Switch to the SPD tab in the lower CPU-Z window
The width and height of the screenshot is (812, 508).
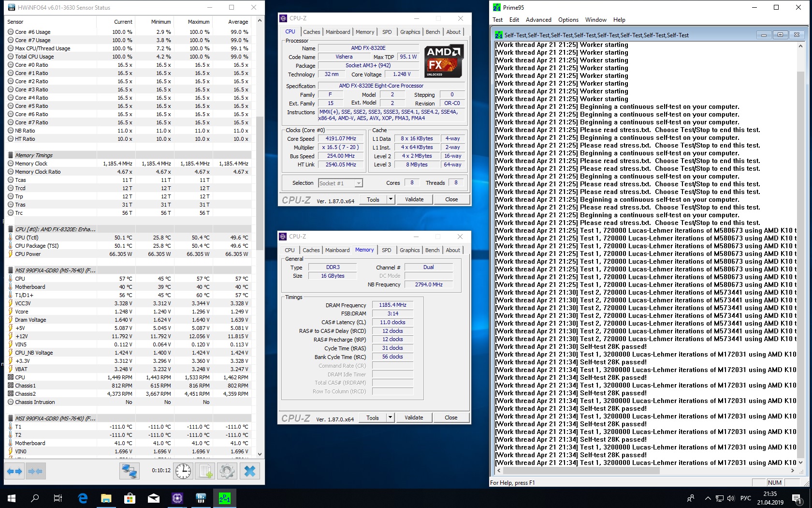pos(386,250)
